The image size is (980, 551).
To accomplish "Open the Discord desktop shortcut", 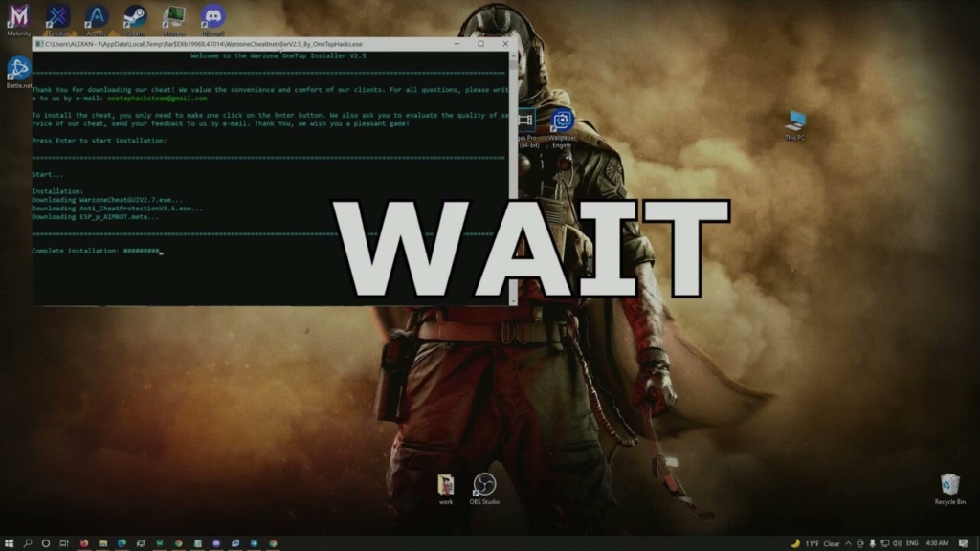I will coord(212,16).
